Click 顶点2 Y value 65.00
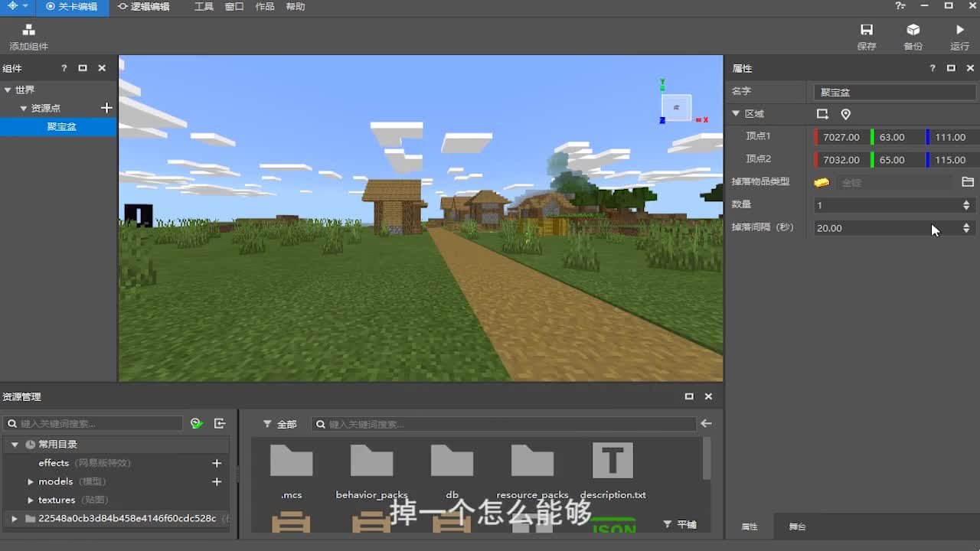Image resolution: width=980 pixels, height=551 pixels. click(x=897, y=160)
